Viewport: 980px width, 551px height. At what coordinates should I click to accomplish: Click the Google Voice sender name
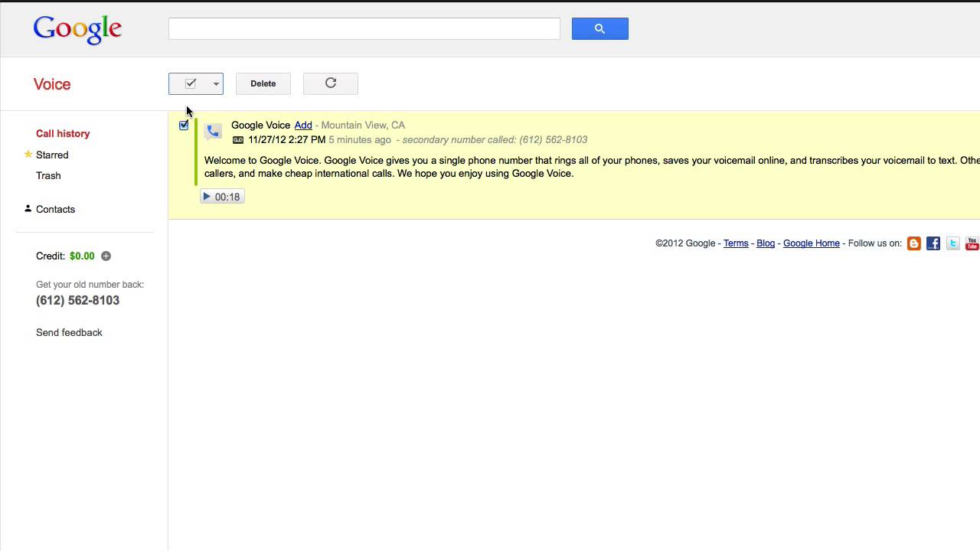pyautogui.click(x=261, y=125)
